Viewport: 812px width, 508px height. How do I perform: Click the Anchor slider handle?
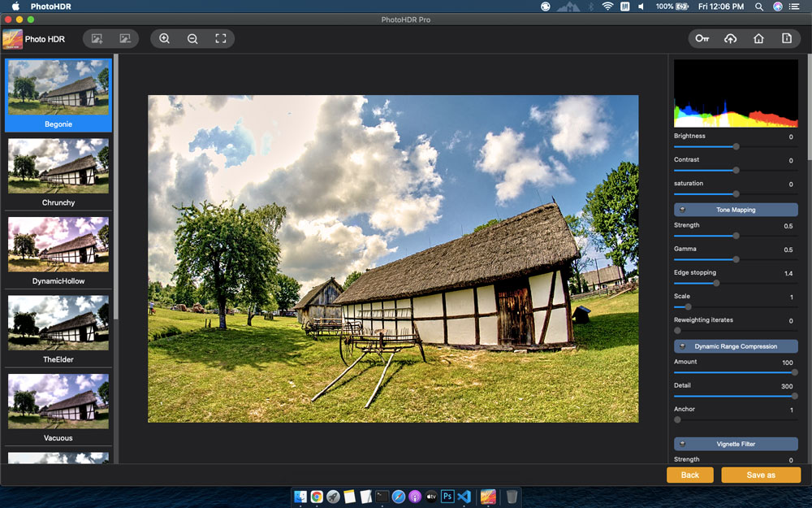click(677, 420)
